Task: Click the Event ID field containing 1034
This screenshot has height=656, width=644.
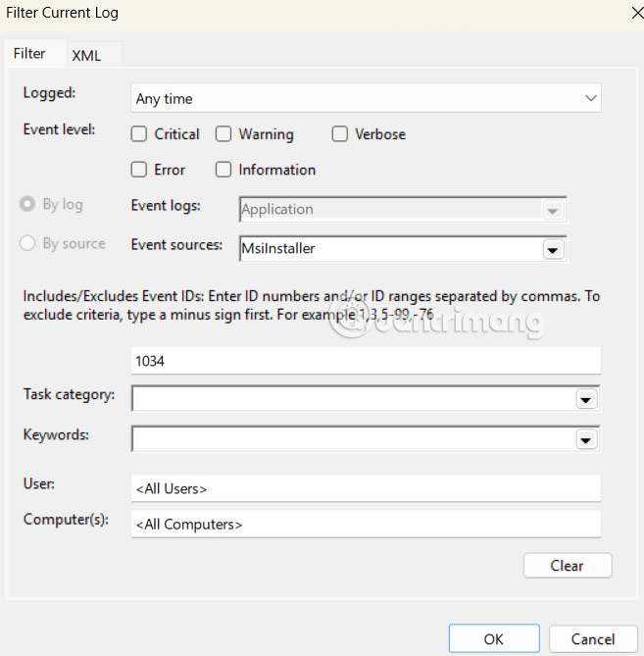Action: point(366,361)
